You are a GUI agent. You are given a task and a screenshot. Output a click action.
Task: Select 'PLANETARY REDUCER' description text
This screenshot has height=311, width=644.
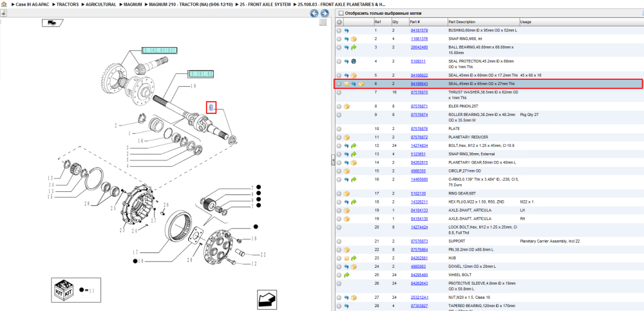[468, 137]
